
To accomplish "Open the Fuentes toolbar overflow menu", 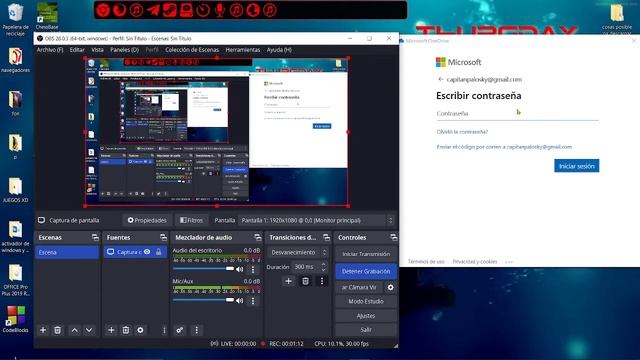I will (164, 330).
